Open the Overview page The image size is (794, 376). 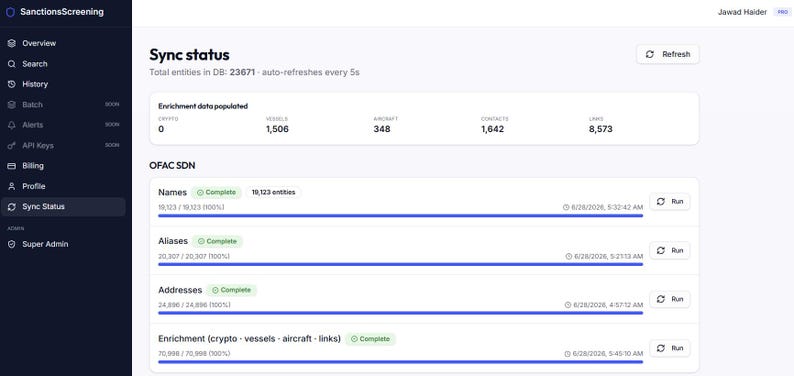pos(63,44)
